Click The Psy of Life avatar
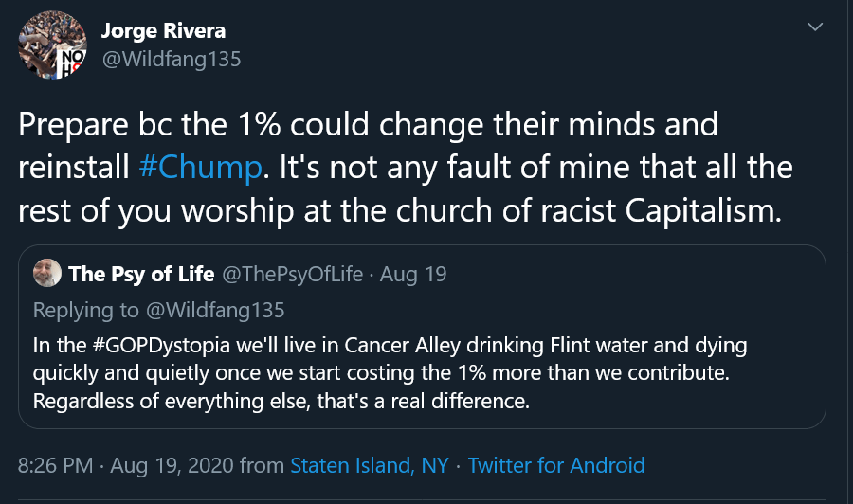Viewport: 853px width, 504px height. [46, 275]
